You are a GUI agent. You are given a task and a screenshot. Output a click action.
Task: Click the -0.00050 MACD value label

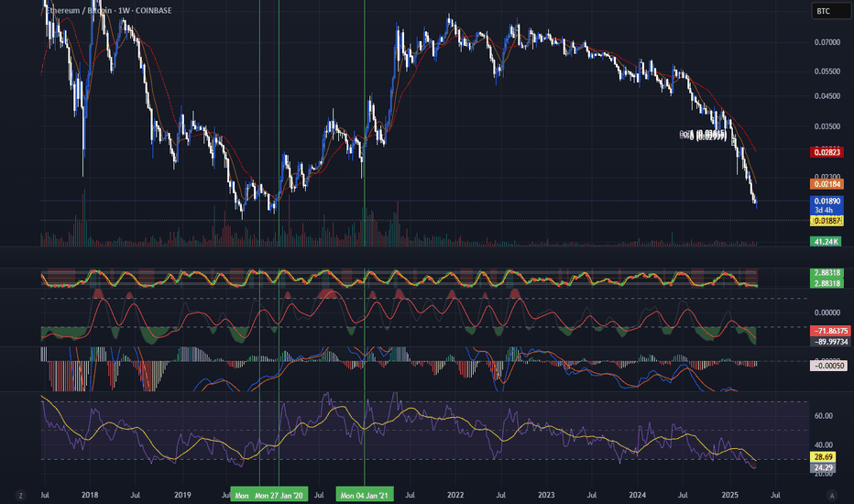point(828,366)
